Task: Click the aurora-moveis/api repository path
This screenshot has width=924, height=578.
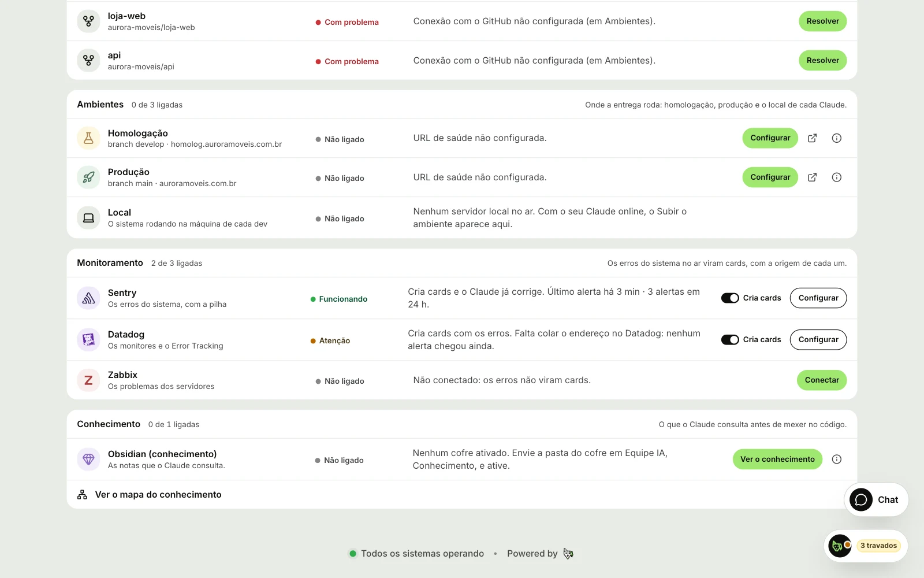Action: coord(141,67)
